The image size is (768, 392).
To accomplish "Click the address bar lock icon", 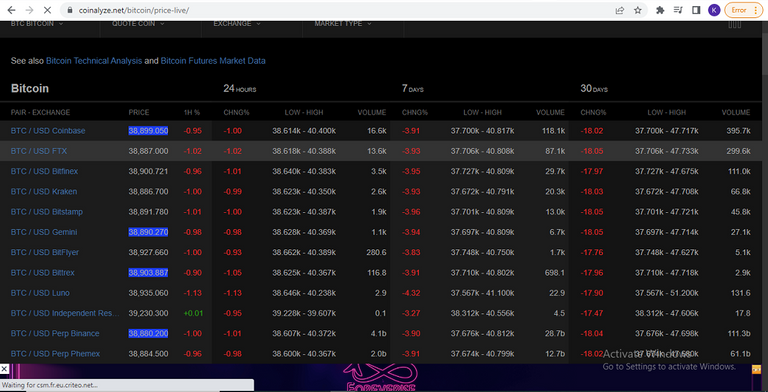I will click(x=70, y=10).
